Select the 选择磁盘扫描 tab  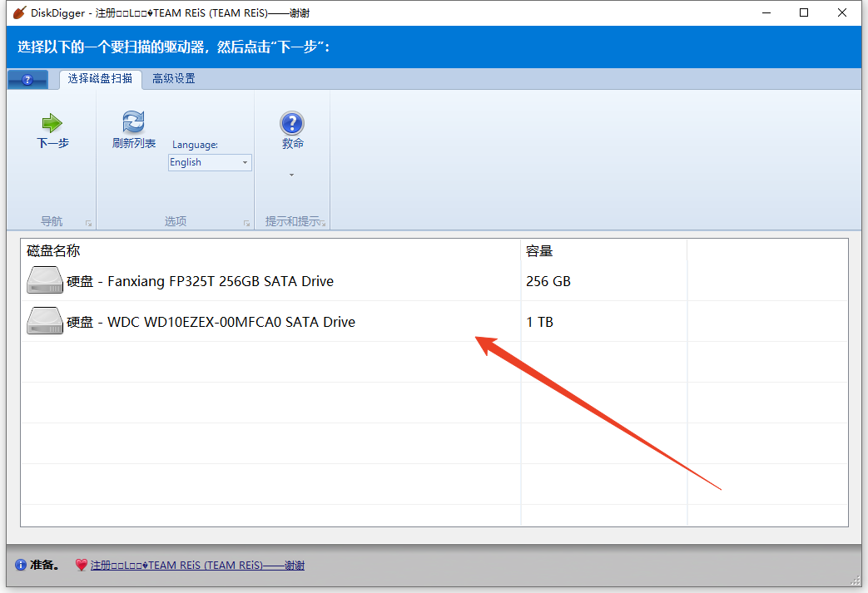coord(100,79)
